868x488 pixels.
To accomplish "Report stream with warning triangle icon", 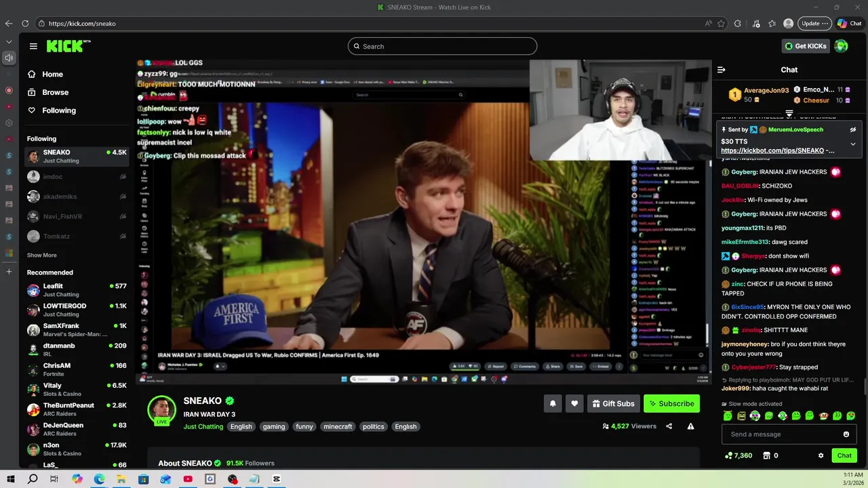I will pos(690,426).
